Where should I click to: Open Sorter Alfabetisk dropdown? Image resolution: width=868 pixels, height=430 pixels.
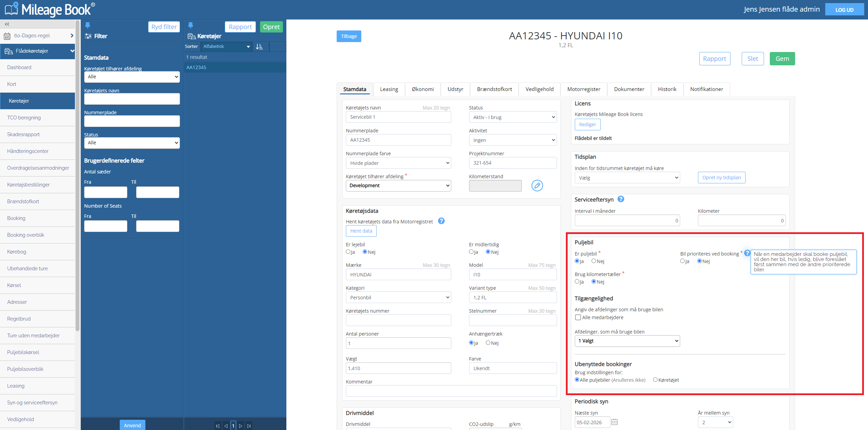point(226,47)
